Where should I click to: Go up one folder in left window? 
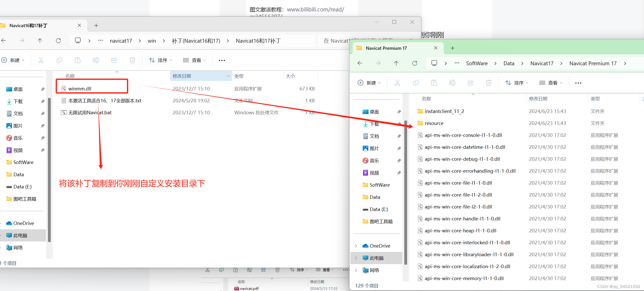(x=40, y=41)
